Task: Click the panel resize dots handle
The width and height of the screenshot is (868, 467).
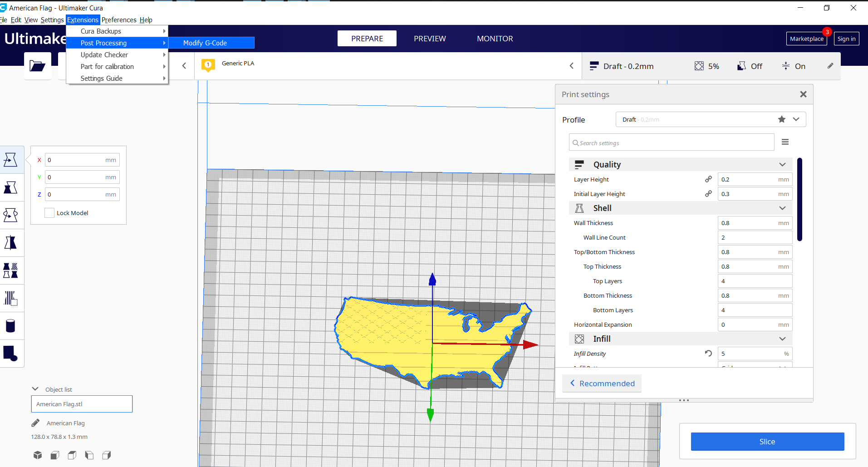Action: click(x=684, y=400)
